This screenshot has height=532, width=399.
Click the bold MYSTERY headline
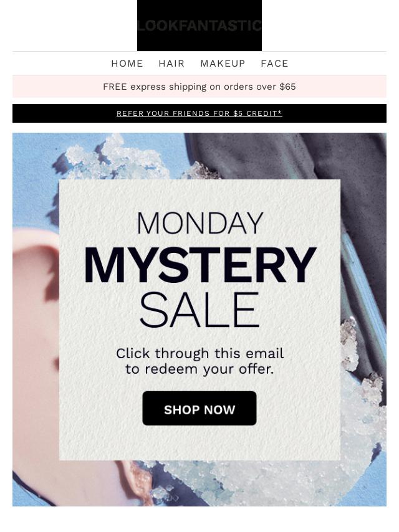point(199,265)
